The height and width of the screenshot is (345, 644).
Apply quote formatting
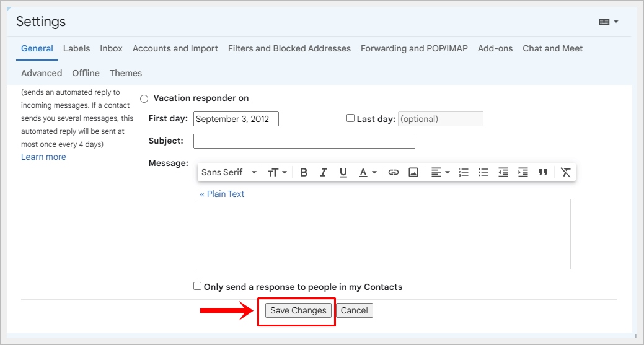tap(543, 172)
